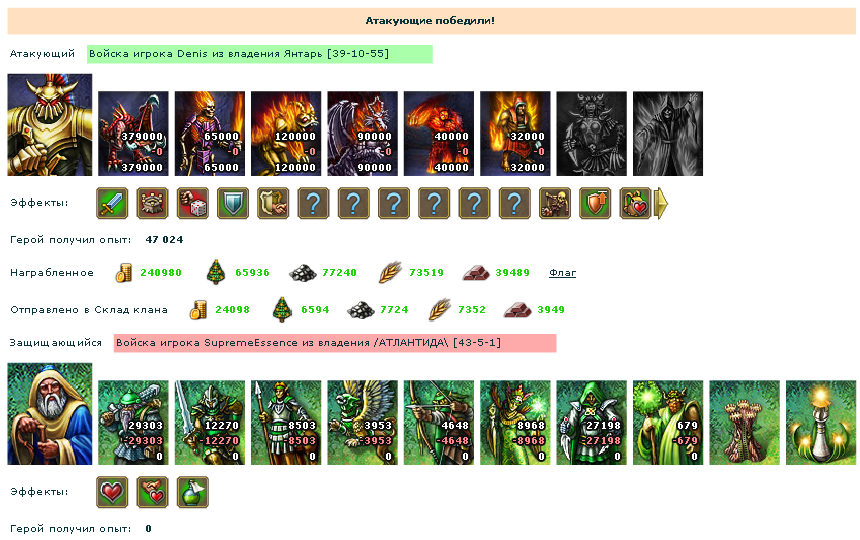Viewport: 860px width, 540px height.
Task: Click defender SupremeEssence army name bar
Action: point(335,343)
